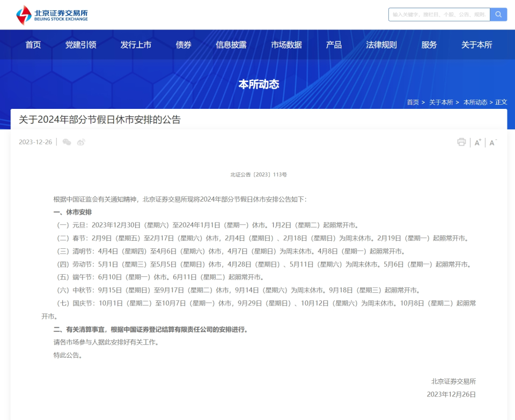Focus the keyword search input field
Viewport: 515px width, 420px height.
click(439, 14)
